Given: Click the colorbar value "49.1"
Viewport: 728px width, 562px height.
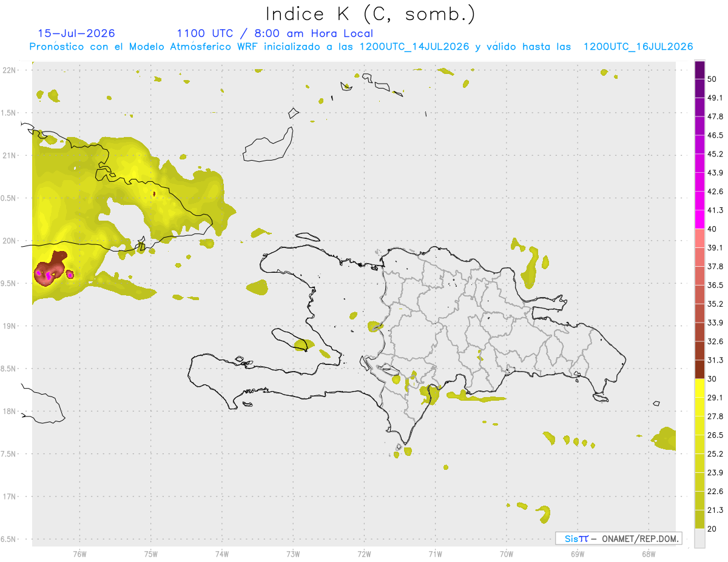Looking at the screenshot, I should [x=715, y=98].
